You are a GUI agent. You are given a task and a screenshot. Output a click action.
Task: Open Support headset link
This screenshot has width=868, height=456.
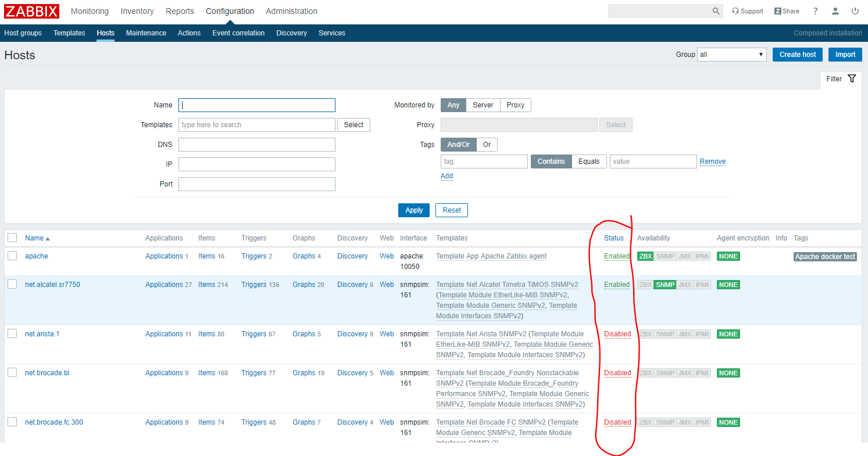748,11
